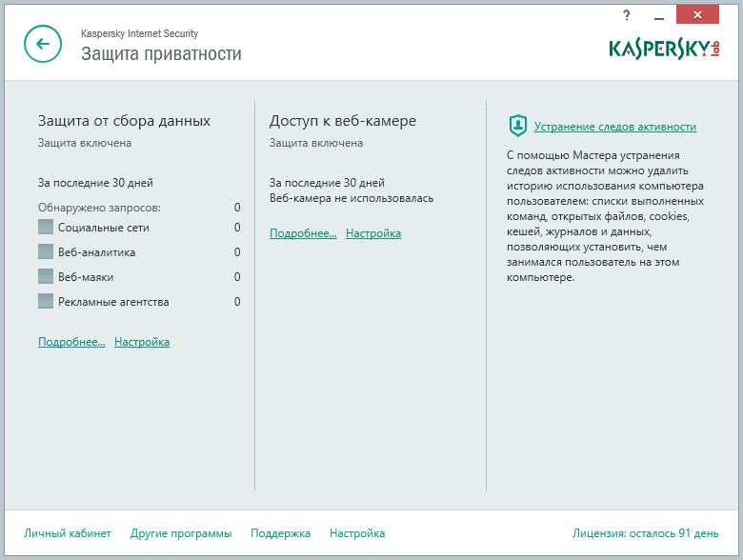743x560 pixels.
Task: Click the activity trace wizard description paragraph
Action: [605, 216]
